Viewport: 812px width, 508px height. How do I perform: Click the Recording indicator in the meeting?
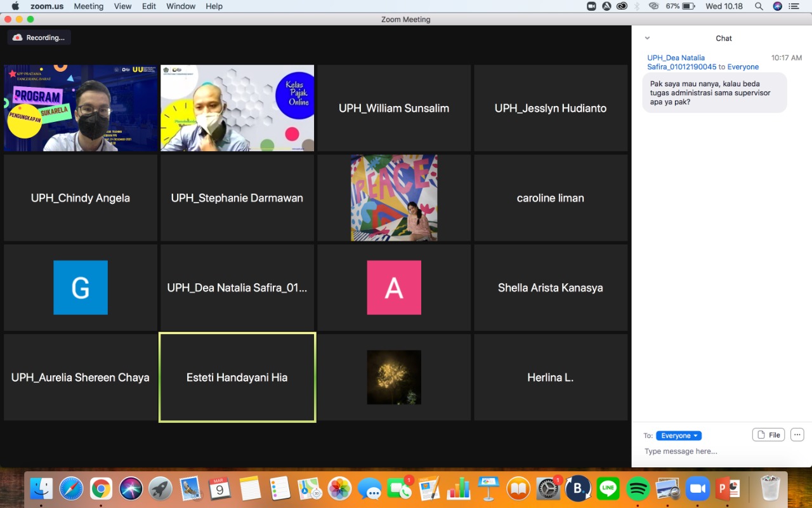[39, 37]
